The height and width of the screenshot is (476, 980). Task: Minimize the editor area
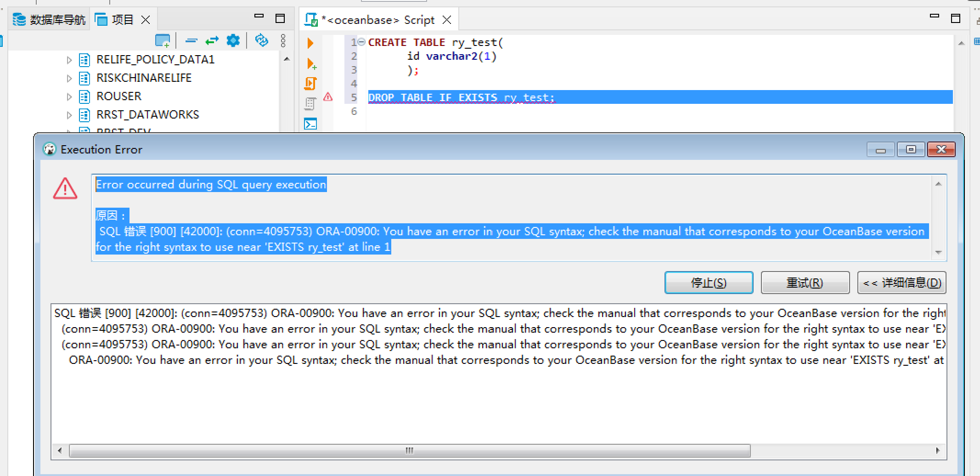934,16
